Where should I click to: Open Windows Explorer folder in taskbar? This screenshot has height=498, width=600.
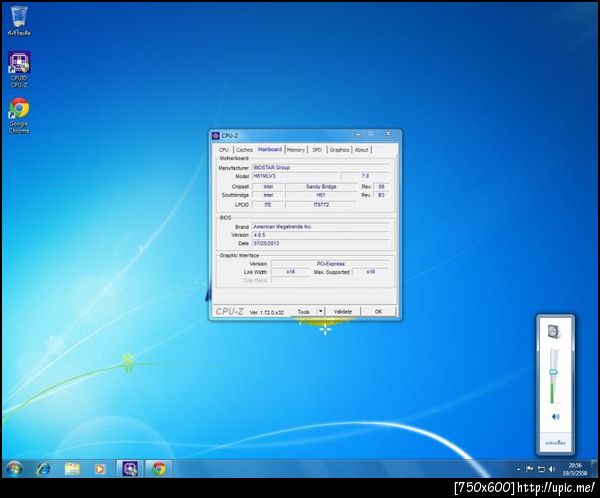pos(72,468)
